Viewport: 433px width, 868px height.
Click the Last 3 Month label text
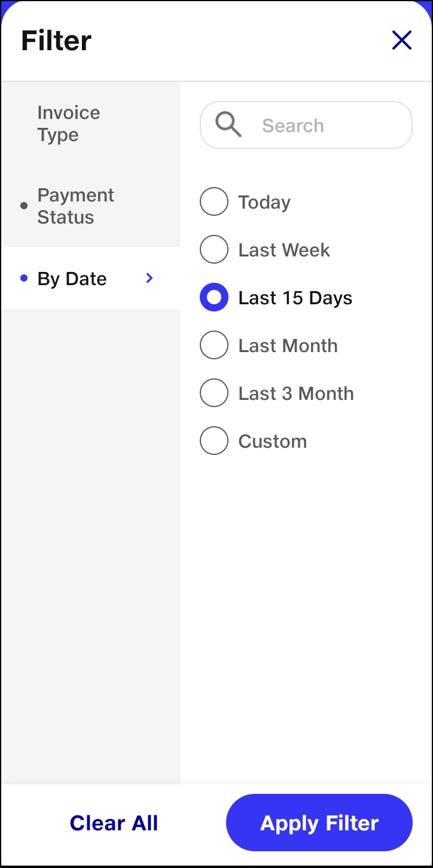pyautogui.click(x=296, y=393)
